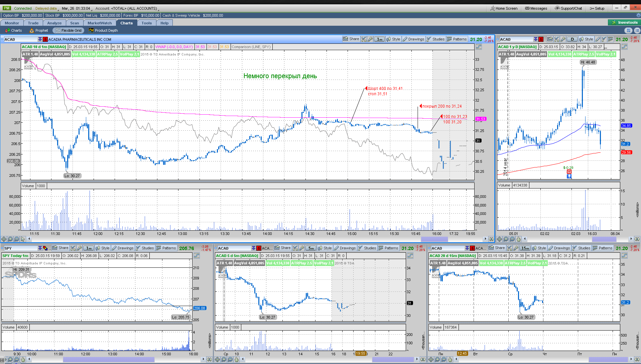Click the Home Screen button
Screen dimensions: 641x364
click(x=504, y=8)
